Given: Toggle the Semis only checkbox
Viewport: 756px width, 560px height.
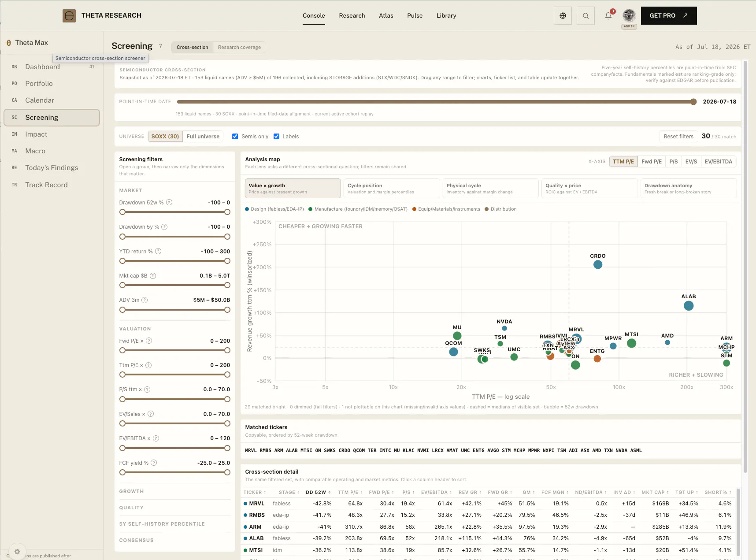Looking at the screenshot, I should point(235,137).
